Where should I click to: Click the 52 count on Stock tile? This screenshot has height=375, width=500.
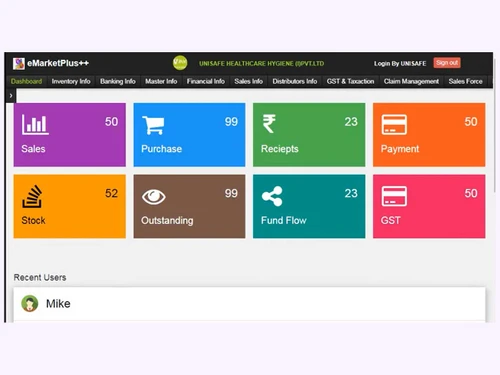111,193
